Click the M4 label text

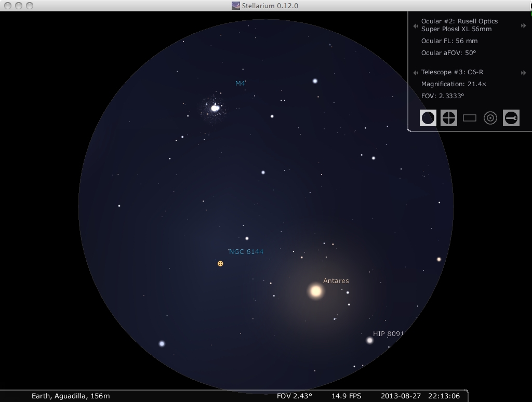240,83
